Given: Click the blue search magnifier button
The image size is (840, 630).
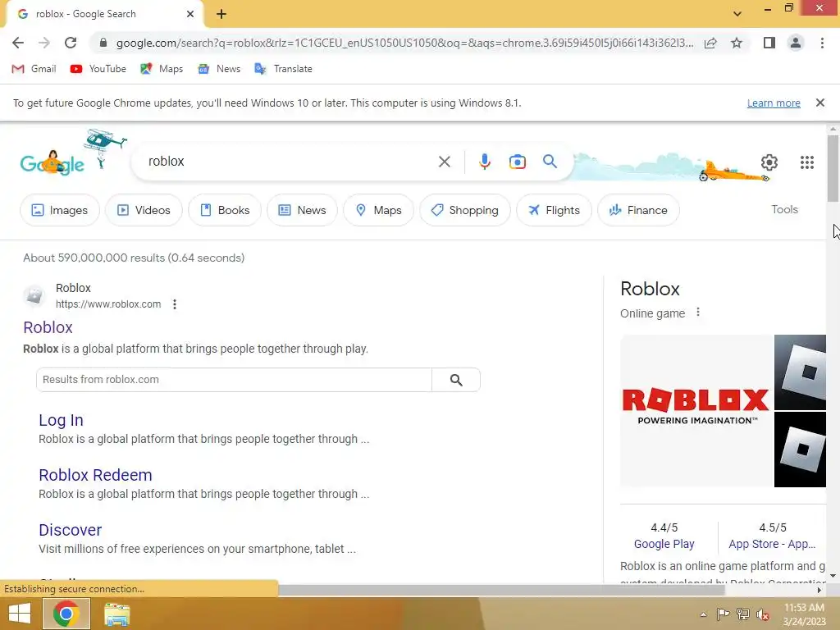Looking at the screenshot, I should pos(550,162).
